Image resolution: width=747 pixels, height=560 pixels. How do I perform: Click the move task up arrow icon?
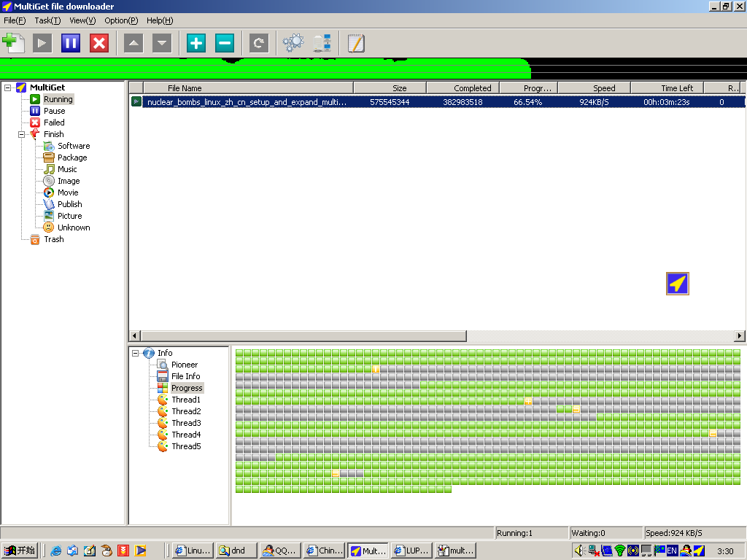pos(133,43)
